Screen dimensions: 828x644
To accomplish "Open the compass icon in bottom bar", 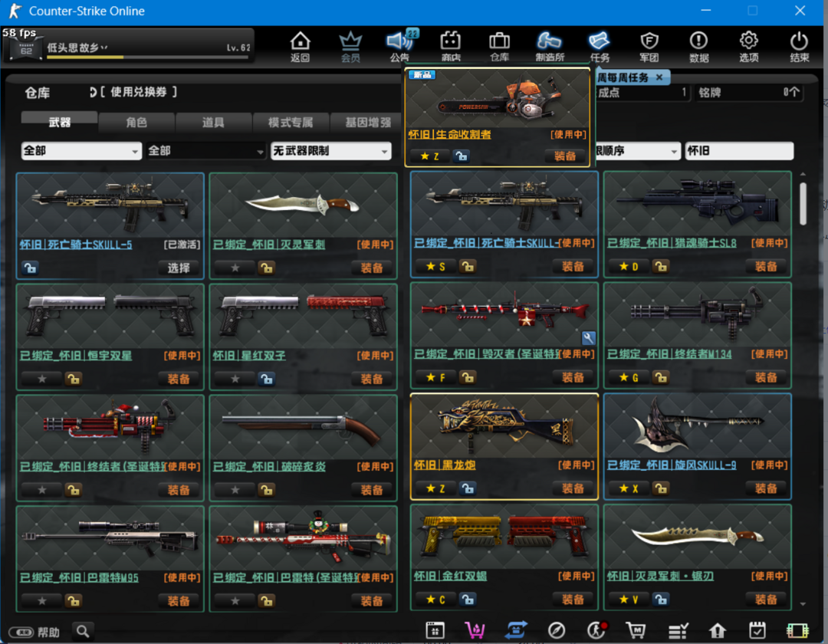I will (x=557, y=630).
